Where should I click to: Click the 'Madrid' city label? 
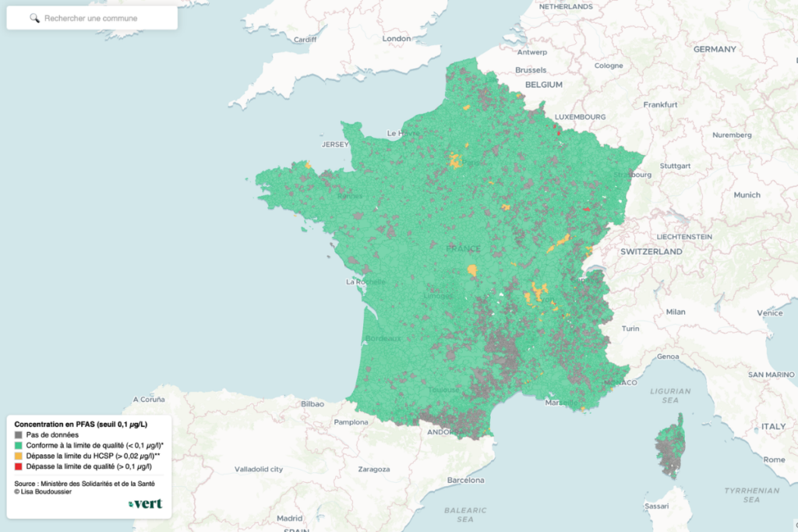(290, 519)
